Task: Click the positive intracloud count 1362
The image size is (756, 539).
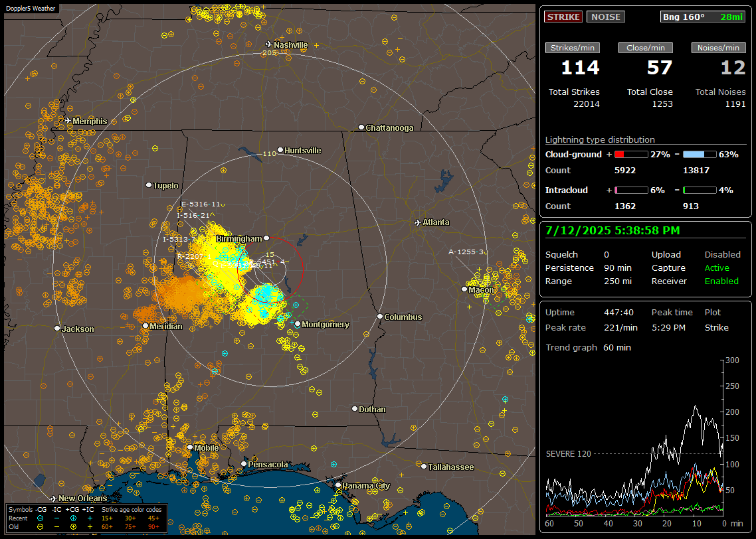Action: [x=625, y=206]
